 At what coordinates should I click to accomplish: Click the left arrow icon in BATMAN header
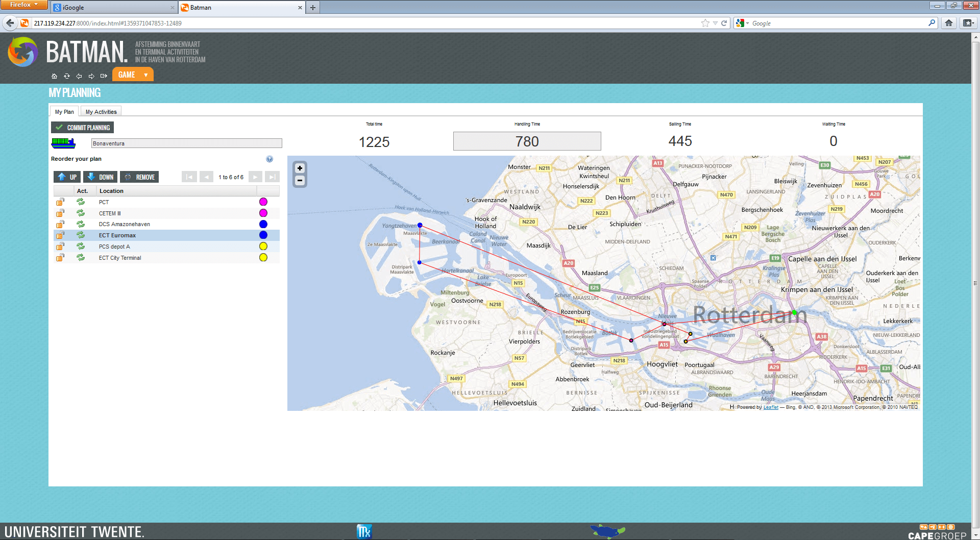(x=79, y=76)
